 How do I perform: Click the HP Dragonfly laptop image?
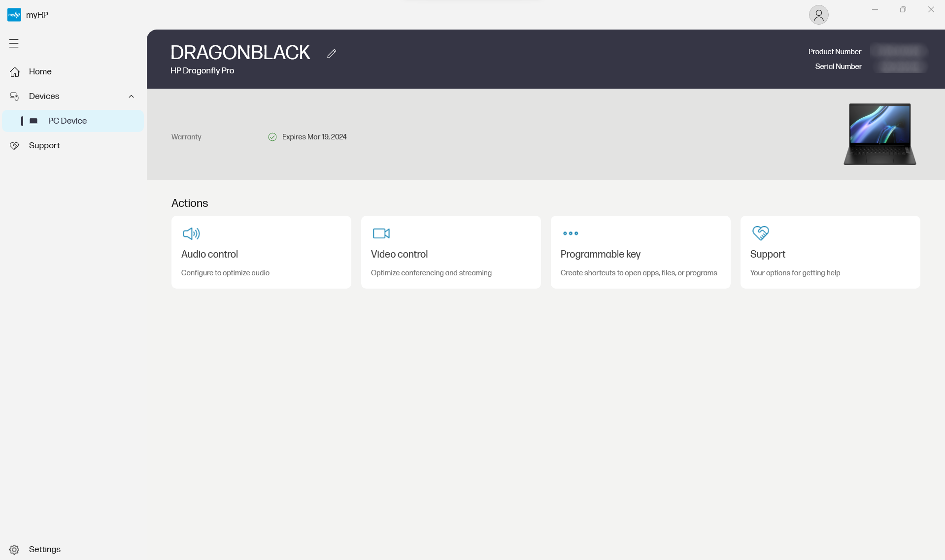[x=880, y=134]
